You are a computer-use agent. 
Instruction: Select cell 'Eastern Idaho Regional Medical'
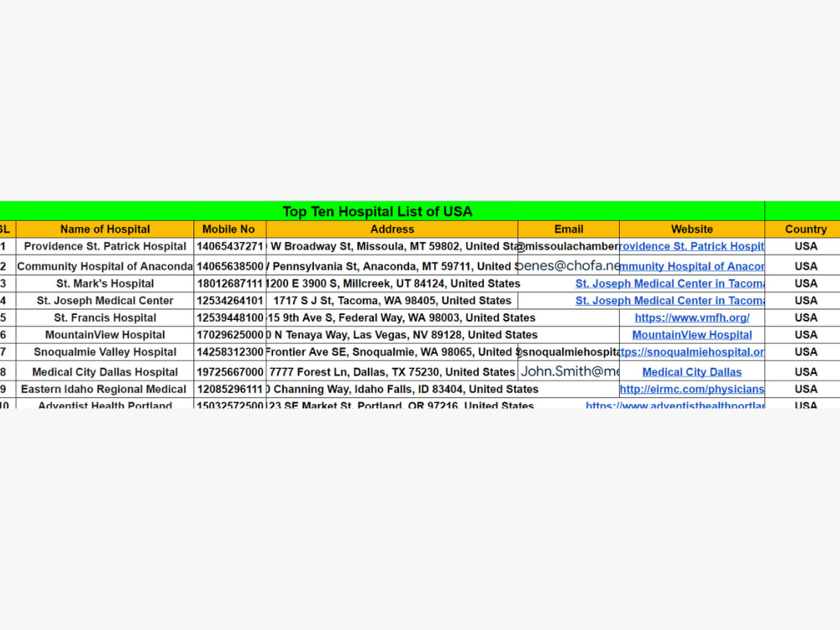(x=105, y=389)
